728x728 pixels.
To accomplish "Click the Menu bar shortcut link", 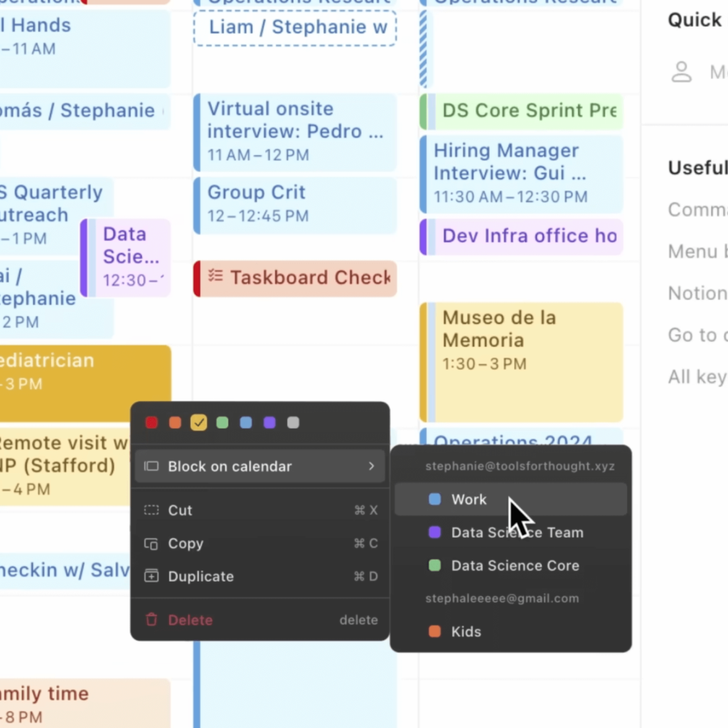I will (x=698, y=252).
